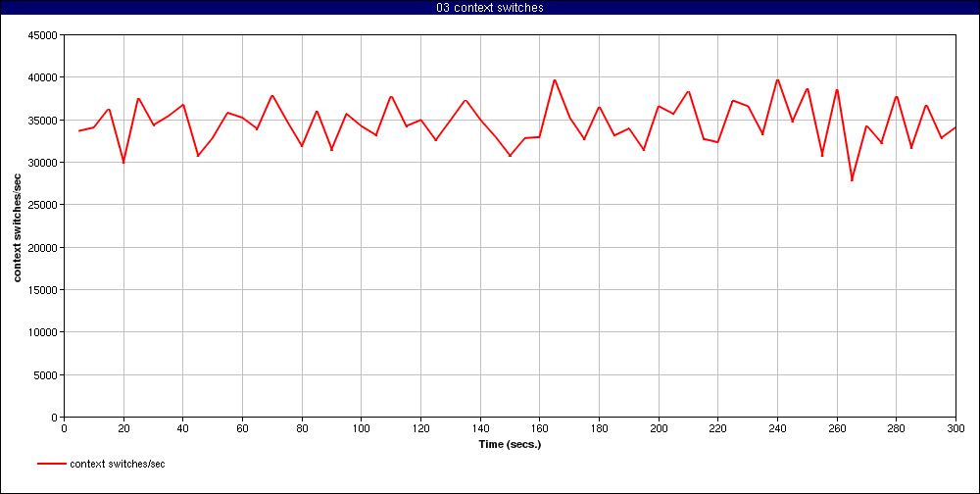Click the 30000 y-axis tick label
This screenshot has height=494, width=980.
click(43, 163)
